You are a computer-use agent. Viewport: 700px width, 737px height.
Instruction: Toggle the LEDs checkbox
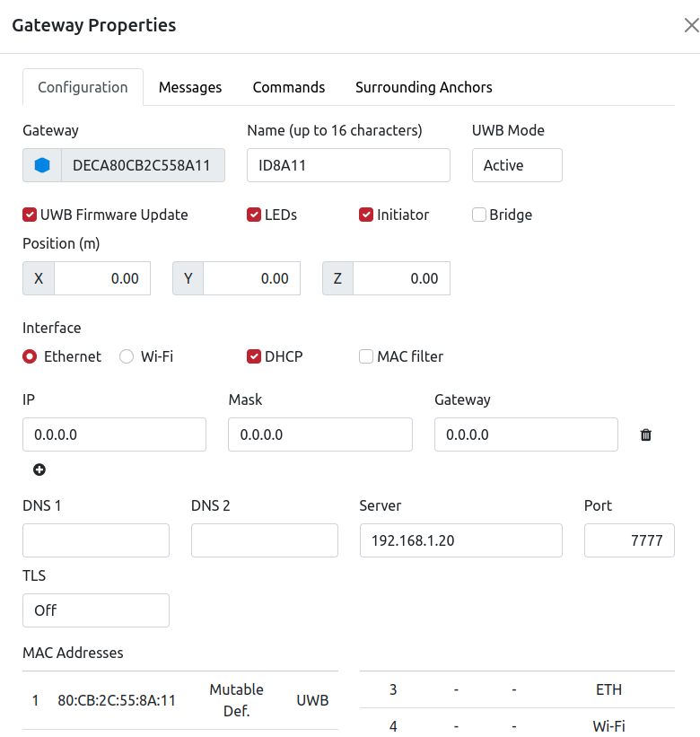(254, 215)
